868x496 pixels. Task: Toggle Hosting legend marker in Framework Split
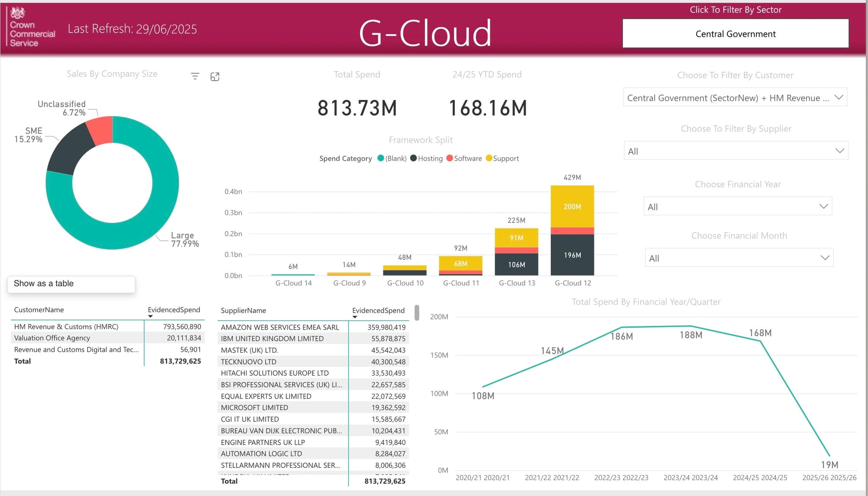click(414, 158)
